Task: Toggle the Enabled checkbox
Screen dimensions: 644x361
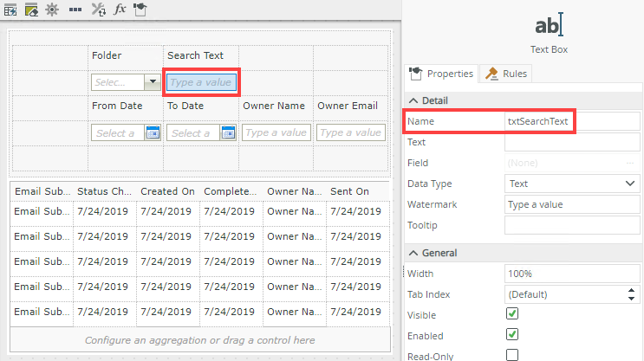Action: click(512, 335)
